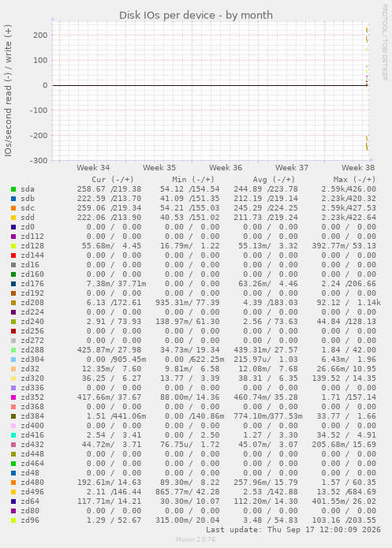Click the Week 36 axis label
Screen dimensions: 392x548
coord(226,168)
